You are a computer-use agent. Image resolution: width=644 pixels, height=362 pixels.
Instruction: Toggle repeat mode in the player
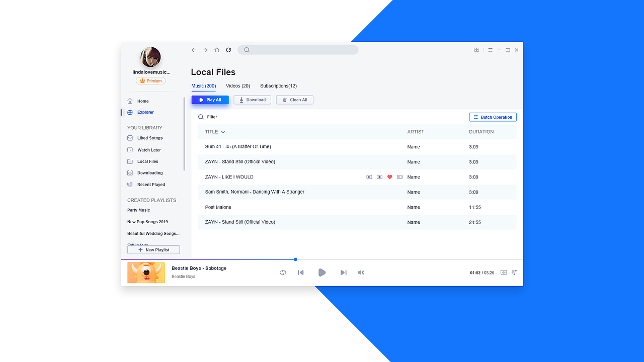point(283,273)
